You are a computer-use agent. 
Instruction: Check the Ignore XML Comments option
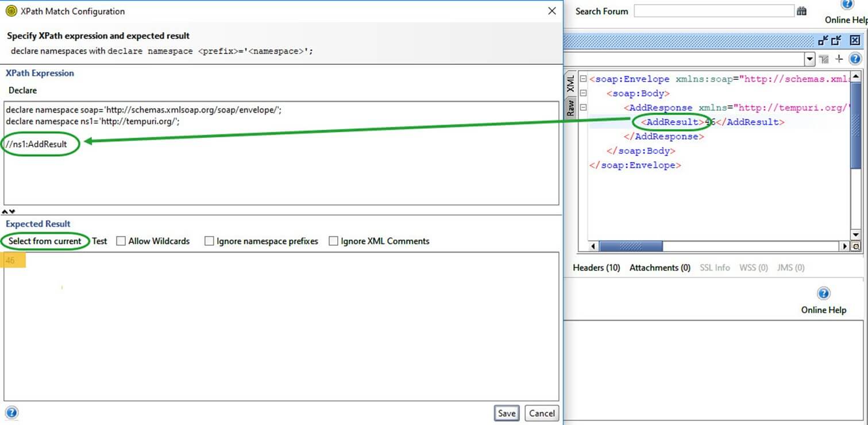[x=333, y=241]
